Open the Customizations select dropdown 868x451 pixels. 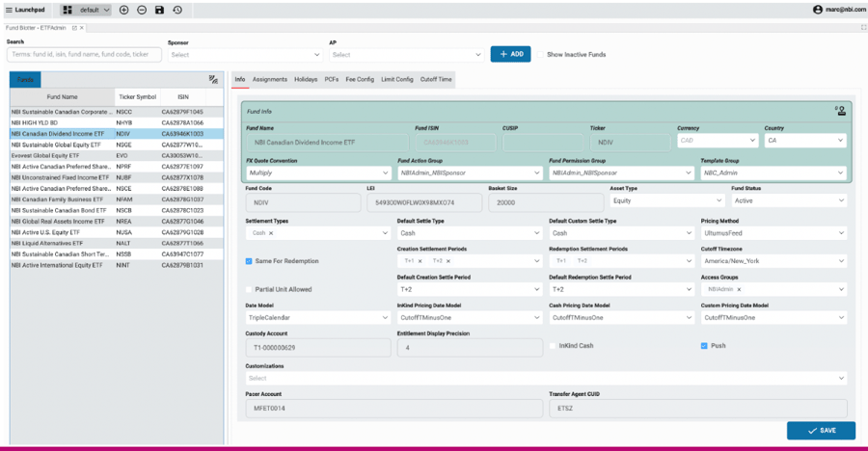(x=546, y=379)
